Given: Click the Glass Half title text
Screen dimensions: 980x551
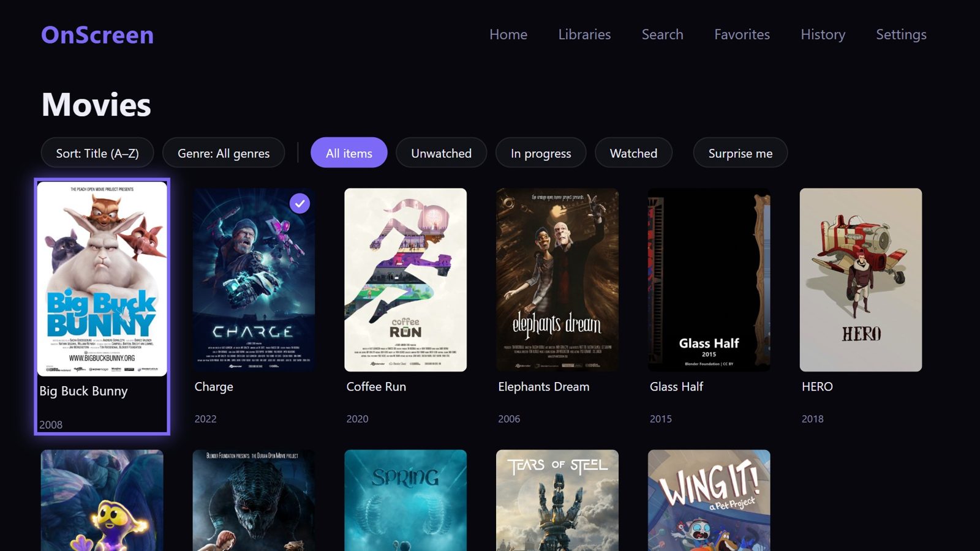Looking at the screenshot, I should click(676, 386).
